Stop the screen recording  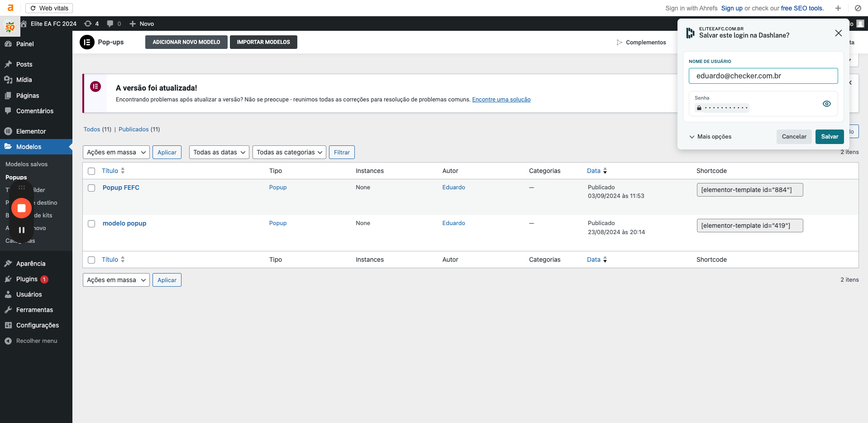(21, 208)
